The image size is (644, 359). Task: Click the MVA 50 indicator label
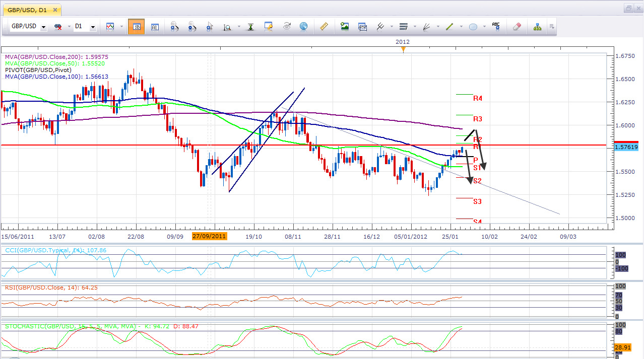[55, 63]
